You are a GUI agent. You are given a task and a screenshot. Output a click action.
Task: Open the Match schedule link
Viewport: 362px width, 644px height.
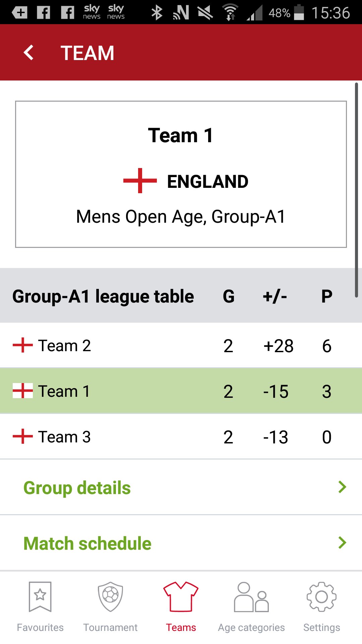(x=87, y=543)
